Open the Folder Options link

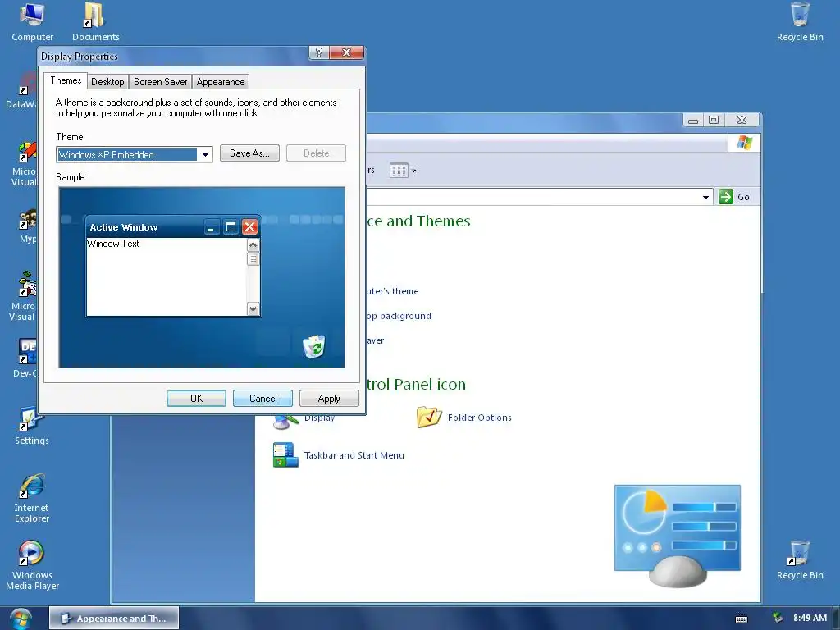(479, 418)
